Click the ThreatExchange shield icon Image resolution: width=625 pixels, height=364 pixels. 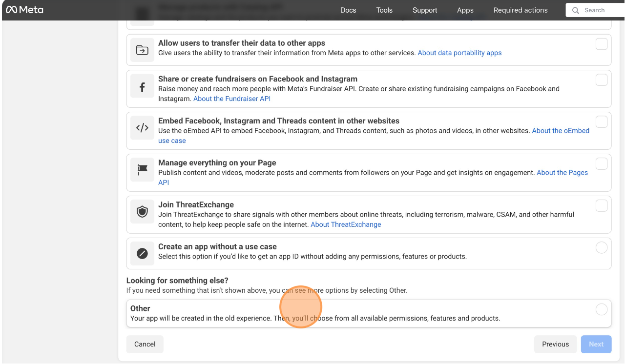(142, 212)
